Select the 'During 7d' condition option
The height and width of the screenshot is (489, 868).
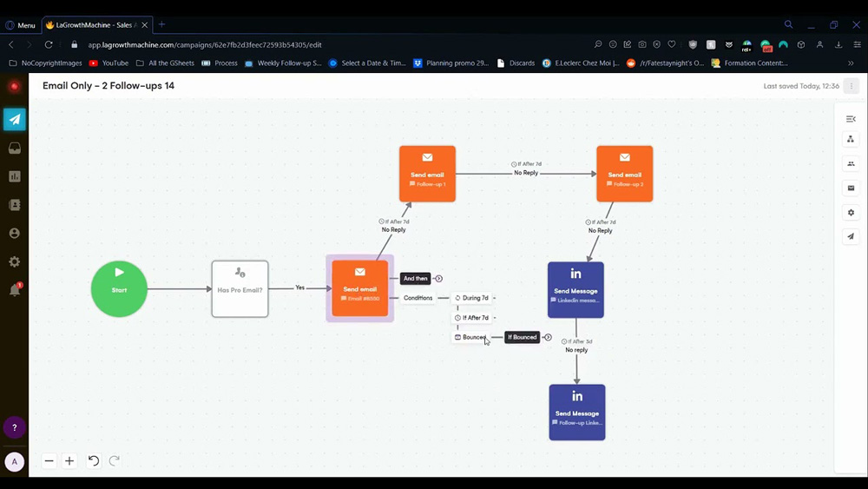(473, 298)
